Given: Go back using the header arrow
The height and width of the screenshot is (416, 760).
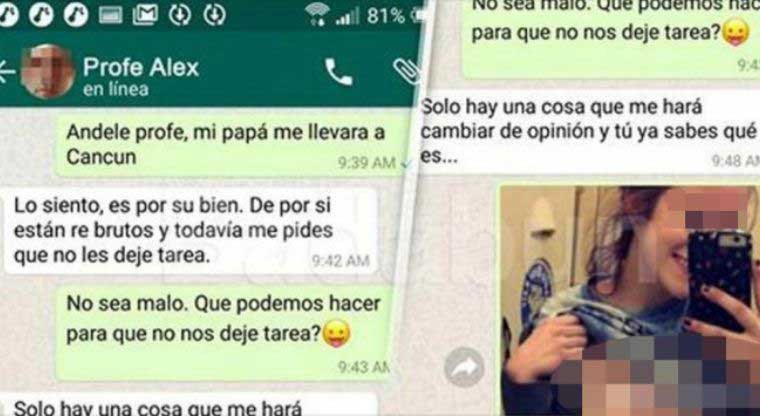Looking at the screenshot, I should pyautogui.click(x=6, y=73).
